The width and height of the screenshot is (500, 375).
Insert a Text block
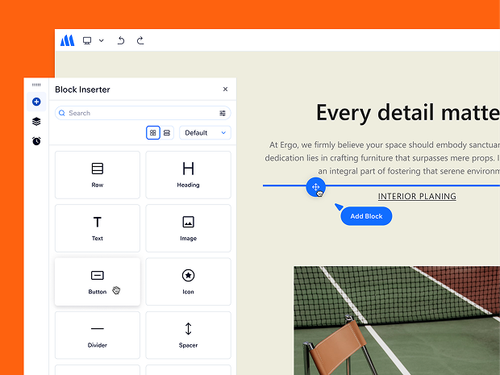pyautogui.click(x=97, y=228)
